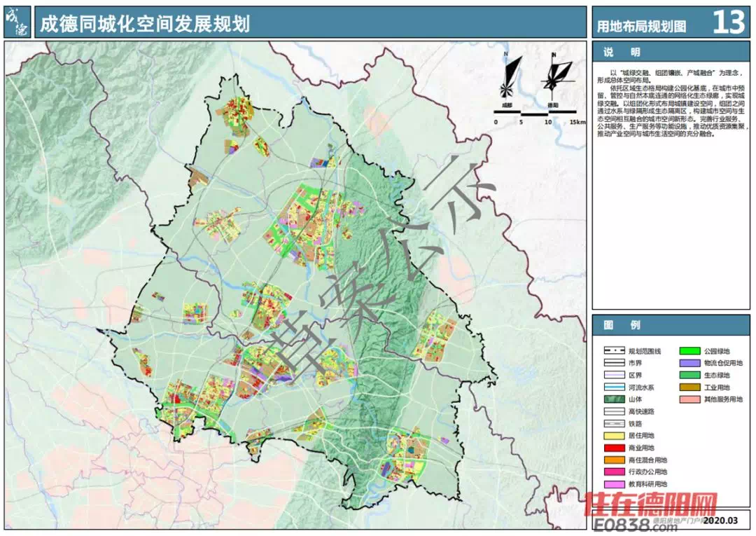Viewport: 756px width, 536px height.
Task: Click the 山体 legend label
Action: (635, 399)
